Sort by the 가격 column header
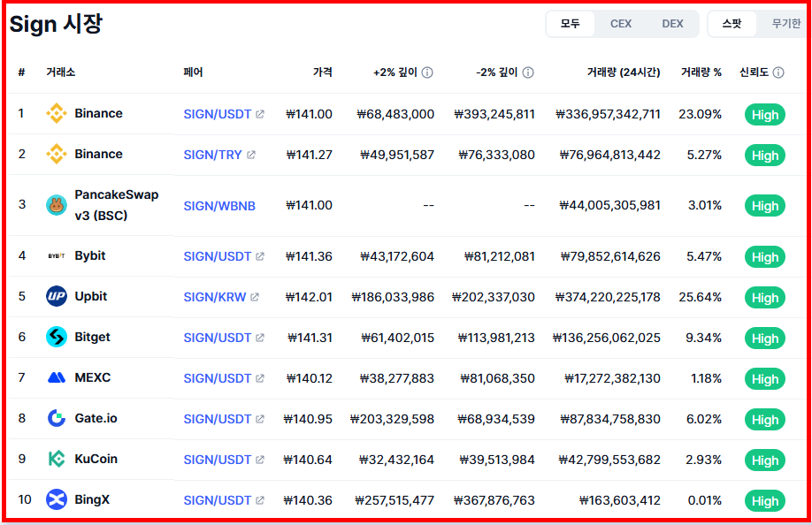 [322, 72]
